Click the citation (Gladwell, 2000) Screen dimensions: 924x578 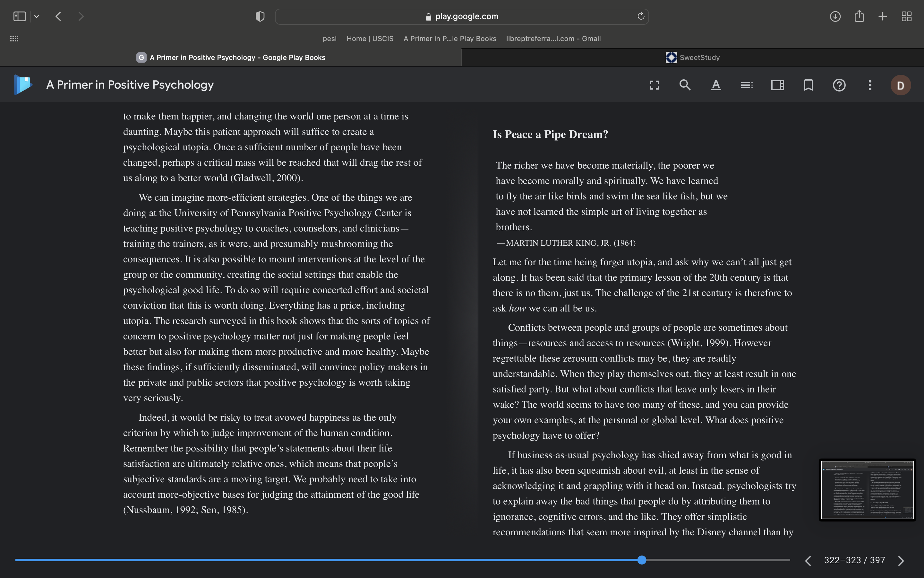pos(267,178)
